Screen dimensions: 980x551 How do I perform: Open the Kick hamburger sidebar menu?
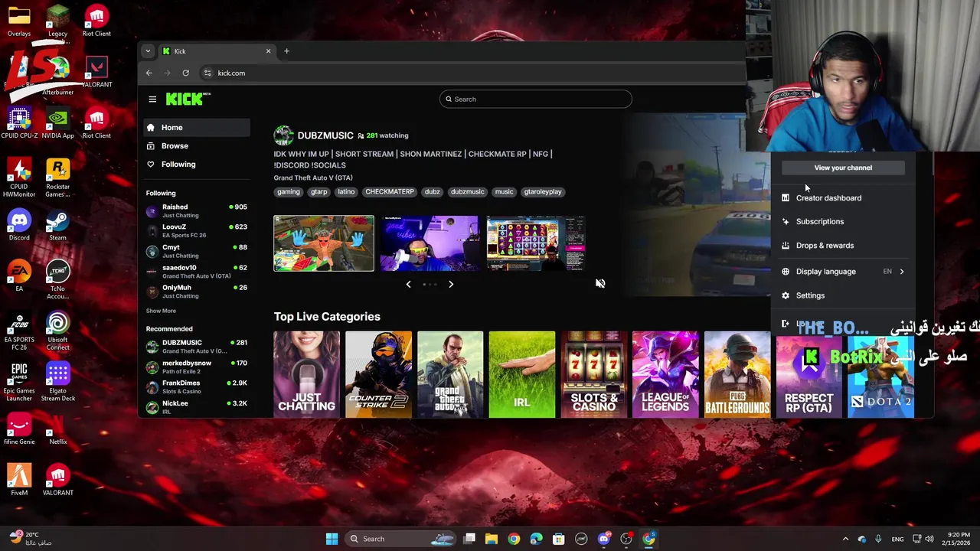152,99
